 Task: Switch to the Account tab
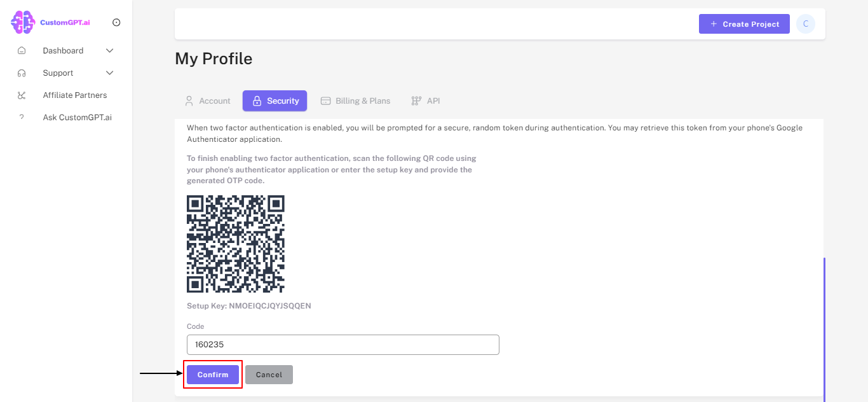click(x=207, y=101)
